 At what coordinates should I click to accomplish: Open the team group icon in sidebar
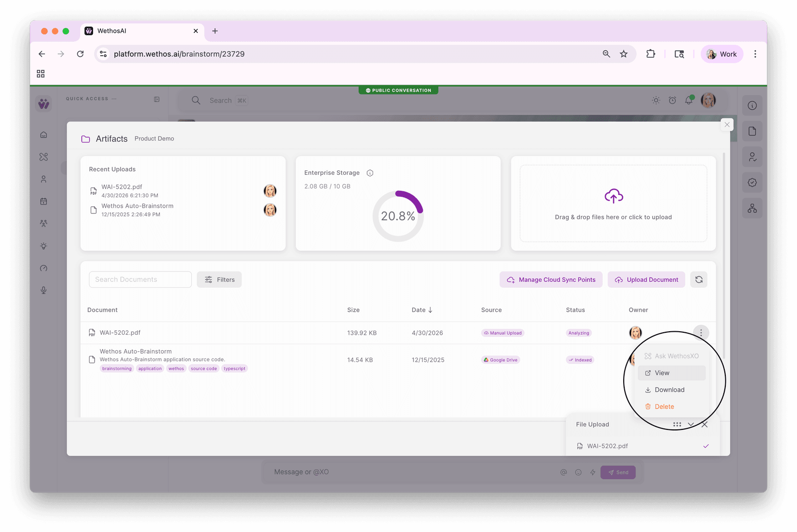point(44,224)
